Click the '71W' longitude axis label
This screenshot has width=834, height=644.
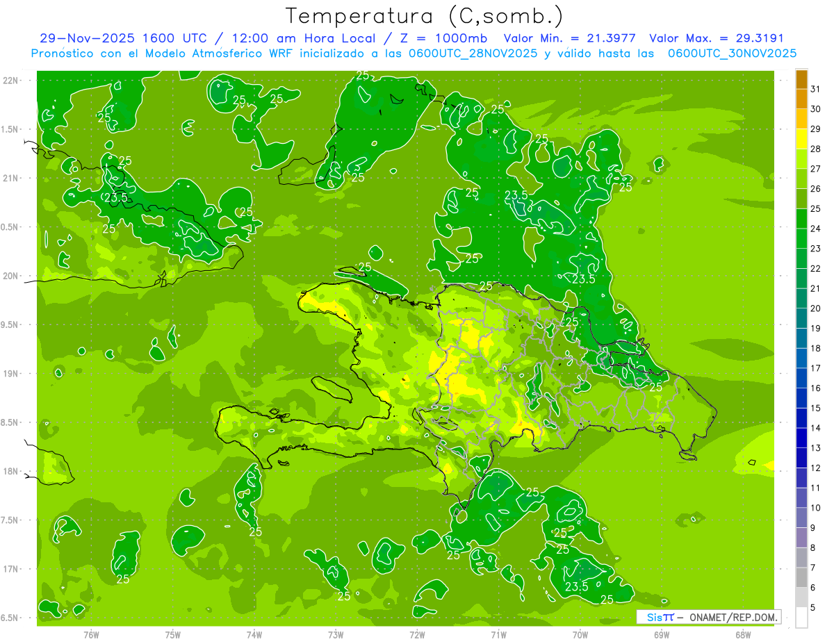click(x=498, y=635)
